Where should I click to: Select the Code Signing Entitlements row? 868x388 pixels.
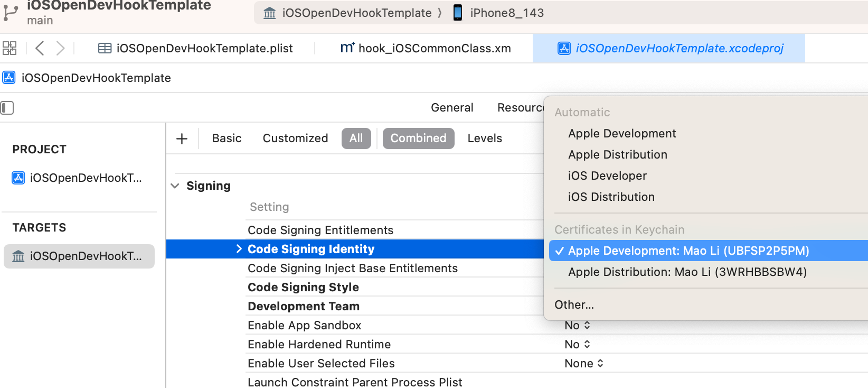(x=320, y=230)
